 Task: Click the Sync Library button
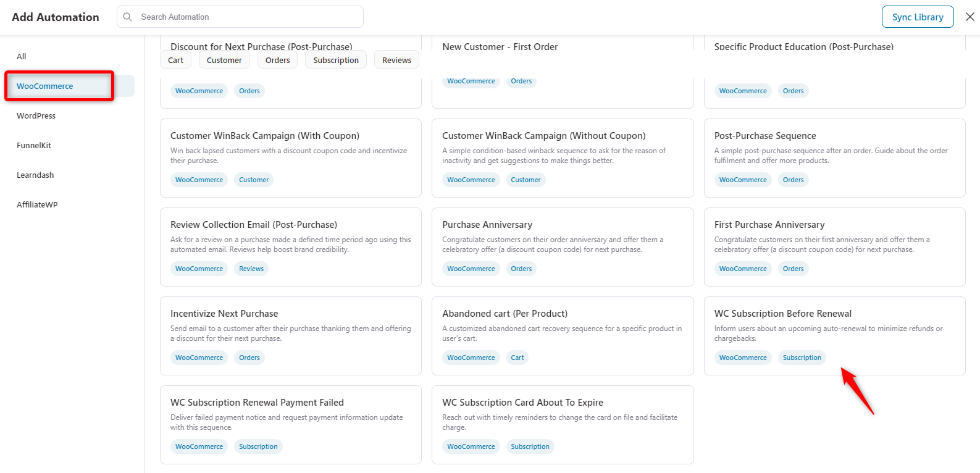(918, 17)
